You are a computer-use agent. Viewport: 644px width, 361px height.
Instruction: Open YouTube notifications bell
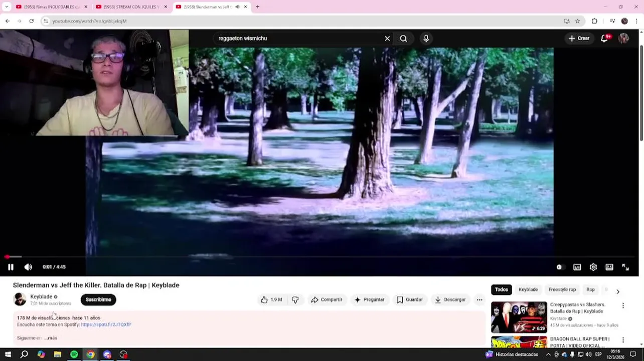click(x=605, y=39)
